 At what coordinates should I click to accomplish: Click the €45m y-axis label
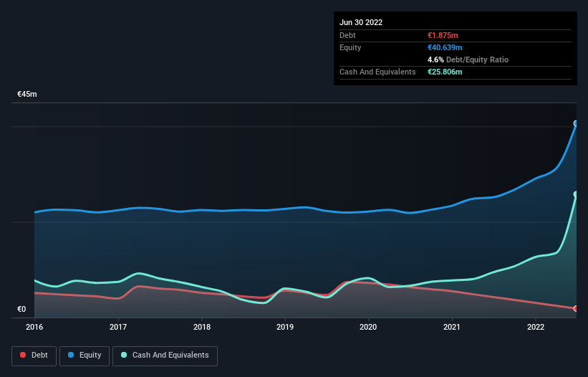click(27, 94)
